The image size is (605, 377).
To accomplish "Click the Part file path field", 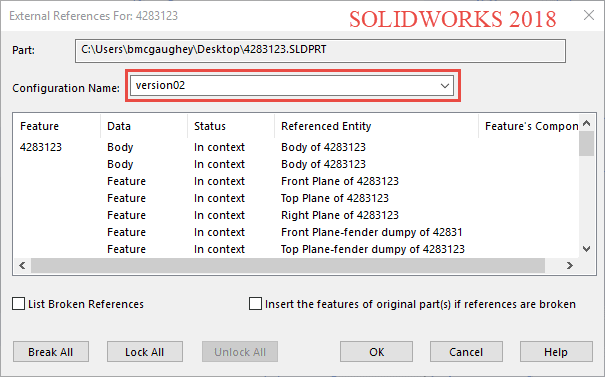I will pos(320,51).
